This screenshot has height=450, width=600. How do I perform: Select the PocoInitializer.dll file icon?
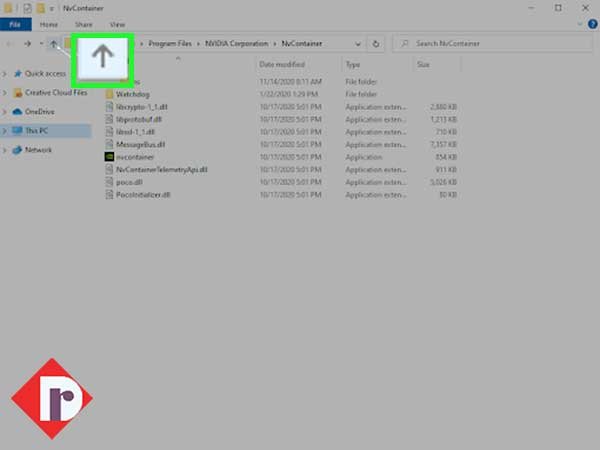click(x=109, y=195)
